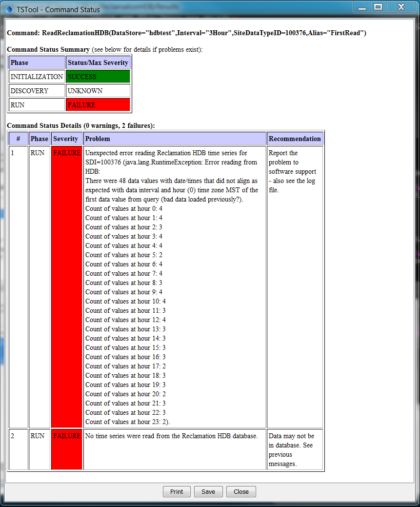
Task: Click the minimize window icon
Action: point(361,7)
